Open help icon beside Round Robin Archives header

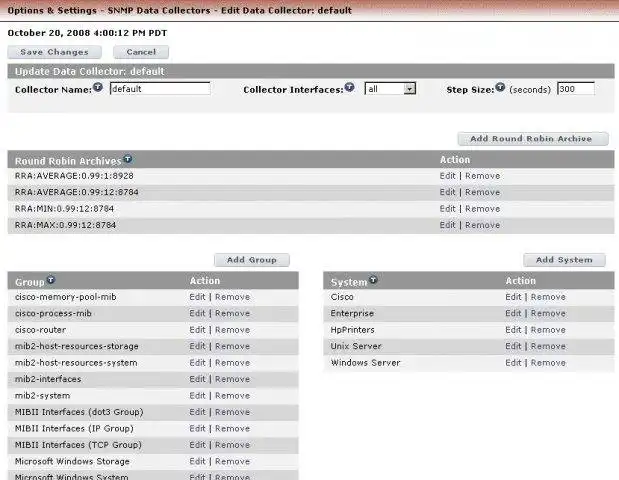click(x=128, y=159)
